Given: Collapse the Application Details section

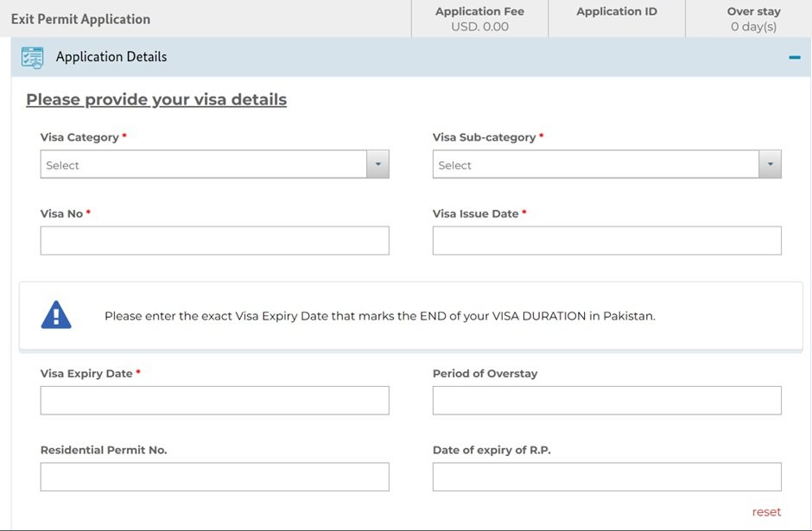Looking at the screenshot, I should [795, 58].
